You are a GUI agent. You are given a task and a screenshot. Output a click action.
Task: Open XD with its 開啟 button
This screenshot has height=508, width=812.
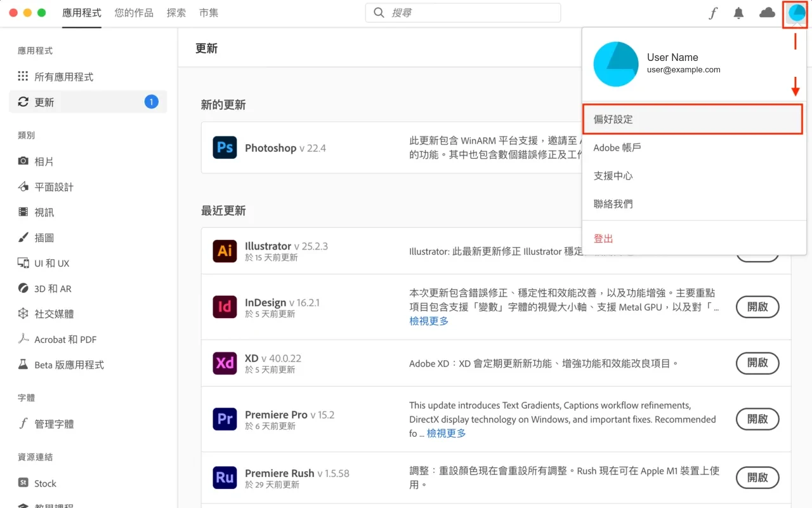click(x=757, y=363)
